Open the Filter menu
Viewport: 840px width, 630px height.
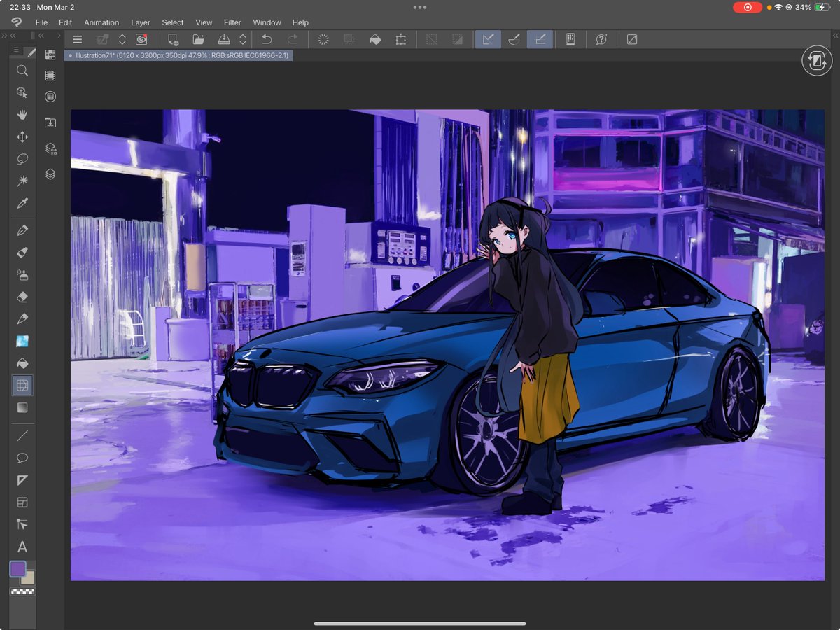click(x=232, y=22)
